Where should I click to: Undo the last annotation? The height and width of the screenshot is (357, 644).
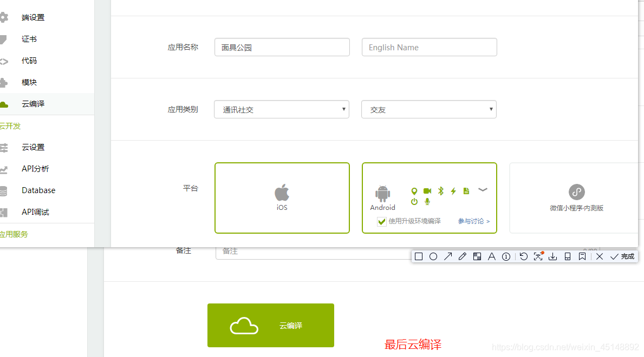[523, 256]
